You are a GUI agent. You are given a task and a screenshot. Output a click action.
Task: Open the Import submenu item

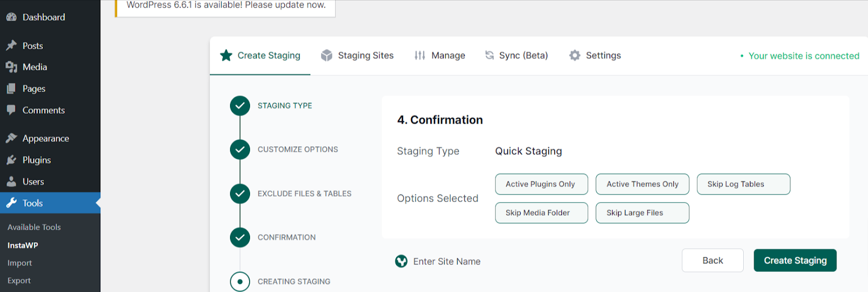click(20, 263)
